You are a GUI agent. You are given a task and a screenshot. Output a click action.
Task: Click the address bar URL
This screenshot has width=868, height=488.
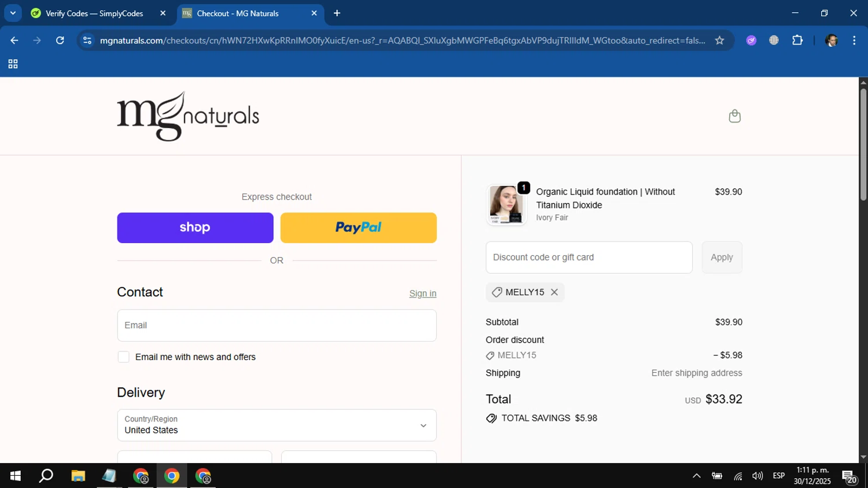[402, 41]
